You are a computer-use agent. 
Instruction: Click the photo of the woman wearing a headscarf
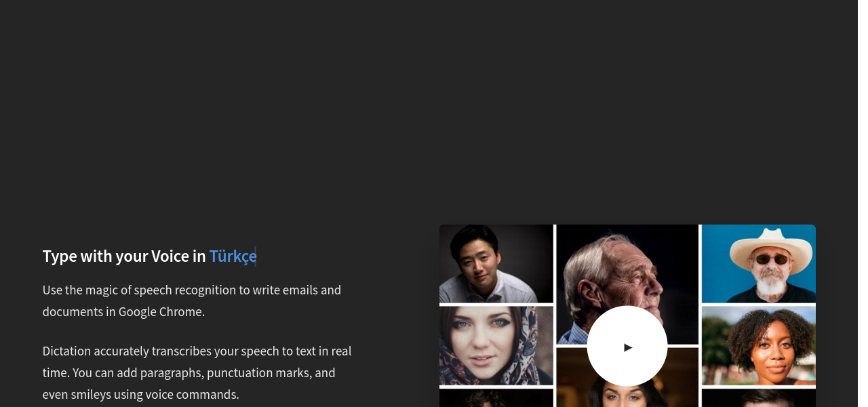coord(496,345)
